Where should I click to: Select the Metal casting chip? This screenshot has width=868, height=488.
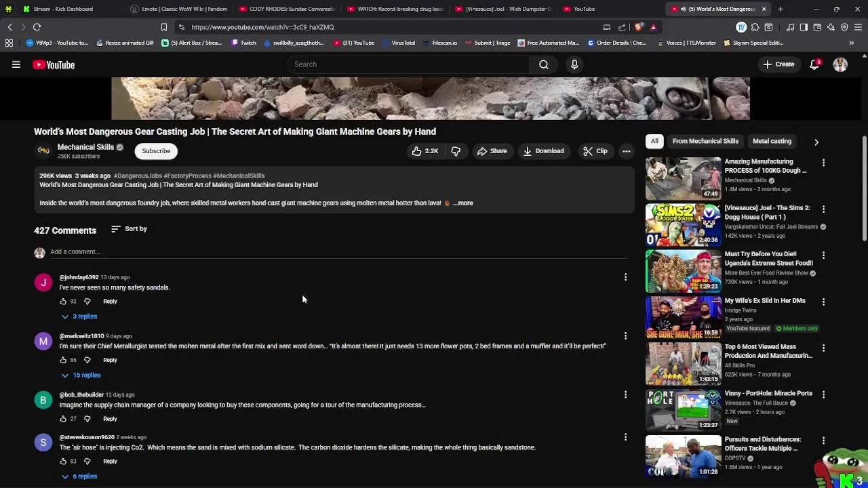[772, 142]
